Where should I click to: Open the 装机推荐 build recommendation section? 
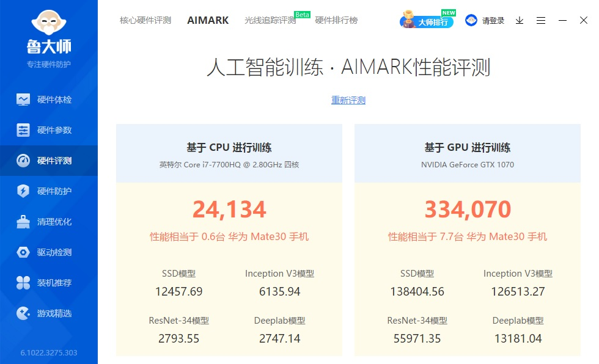click(49, 282)
